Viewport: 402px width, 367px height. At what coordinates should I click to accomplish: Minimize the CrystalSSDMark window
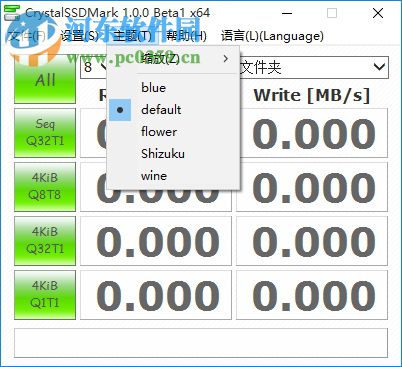(x=287, y=13)
